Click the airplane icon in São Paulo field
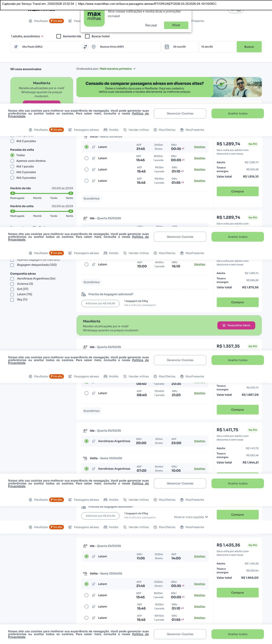Screen dimensions: 272x644 tap(16, 47)
